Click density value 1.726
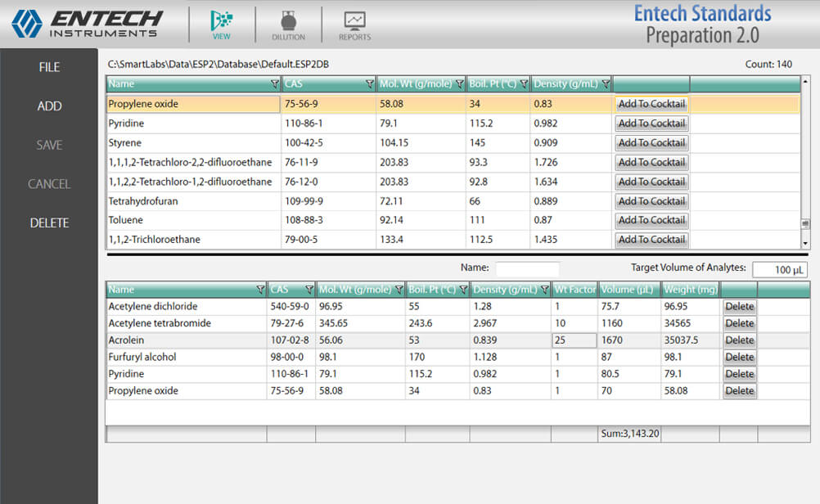This screenshot has width=820, height=504. click(546, 162)
